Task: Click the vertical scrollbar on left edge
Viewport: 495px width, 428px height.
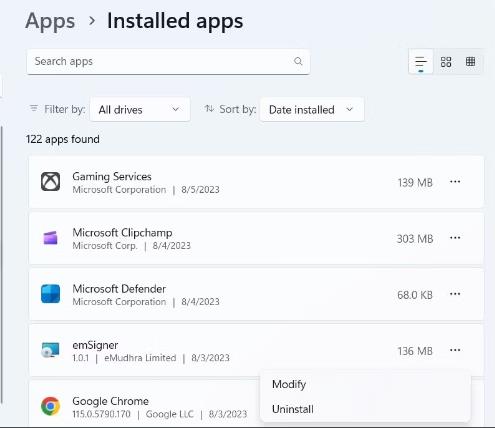Action: coord(2,265)
